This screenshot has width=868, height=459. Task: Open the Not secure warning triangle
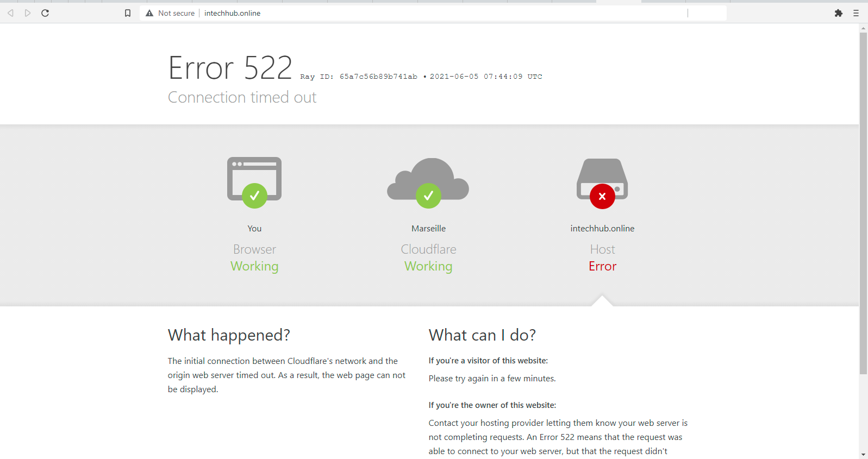[149, 13]
